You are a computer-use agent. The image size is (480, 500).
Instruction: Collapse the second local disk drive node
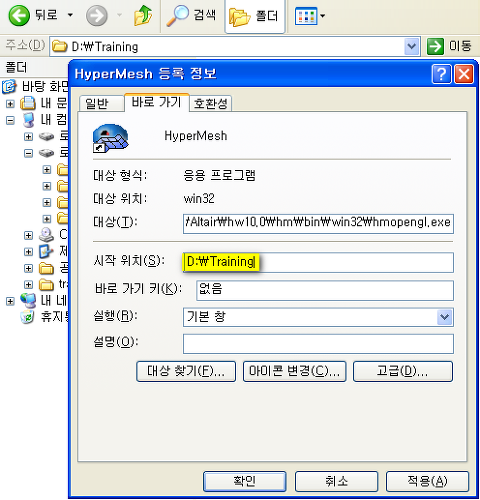click(28, 153)
